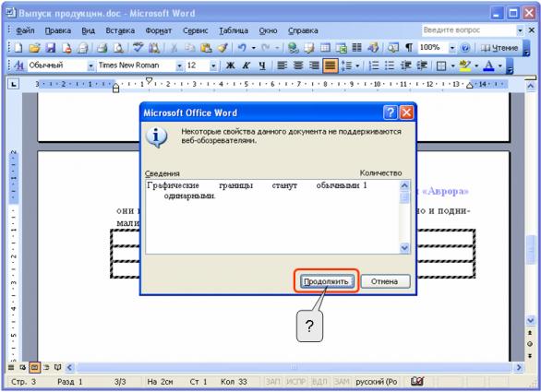Viewport: 541px width, 392px height.
Task: Expand the undo history arrow
Action: tap(254, 48)
